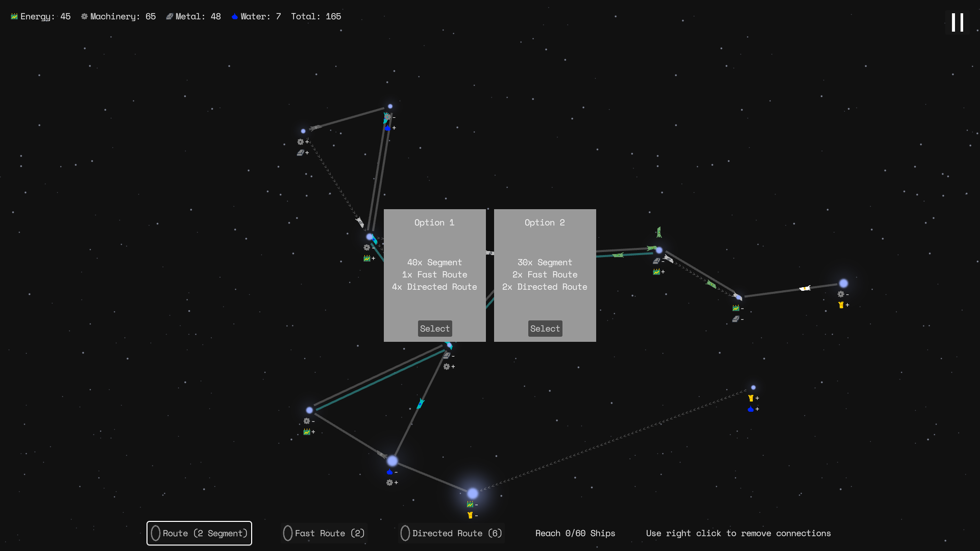980x551 pixels.
Task: Choose the Route (2 Segment) tool
Action: (199, 533)
